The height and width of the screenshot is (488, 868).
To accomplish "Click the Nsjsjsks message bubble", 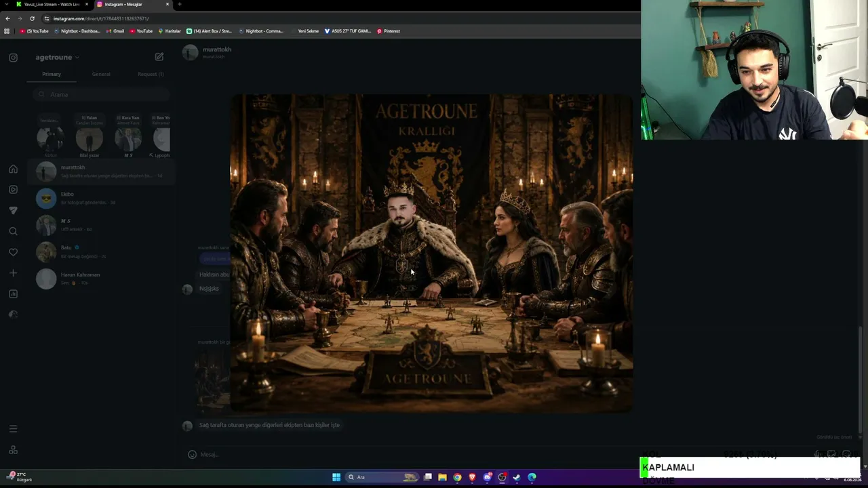I will [209, 289].
